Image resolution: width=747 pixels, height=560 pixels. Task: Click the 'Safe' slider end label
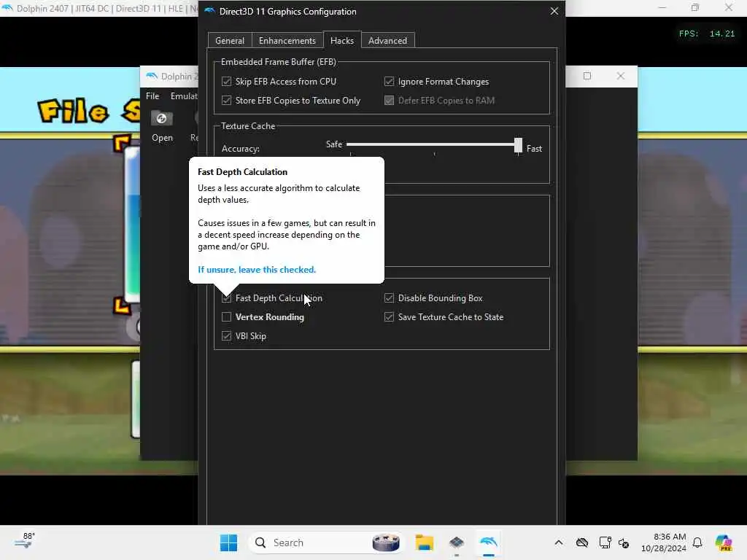coord(334,144)
